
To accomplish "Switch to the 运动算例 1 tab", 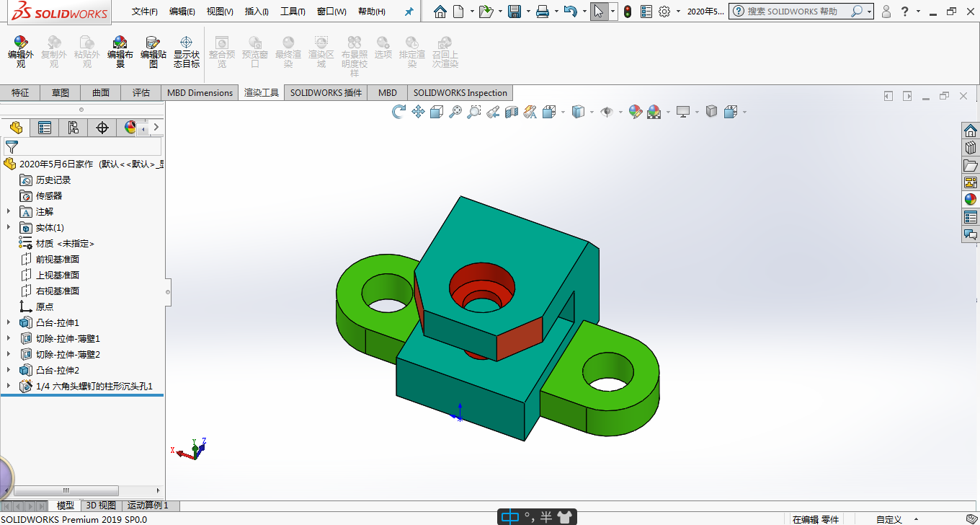I will pyautogui.click(x=148, y=506).
